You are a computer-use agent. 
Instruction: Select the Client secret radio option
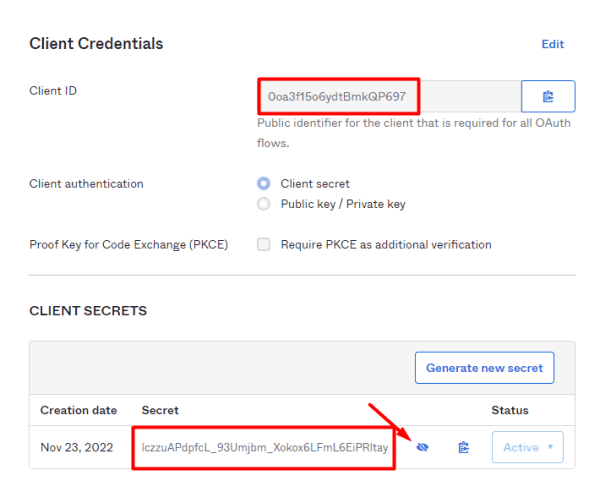click(264, 184)
